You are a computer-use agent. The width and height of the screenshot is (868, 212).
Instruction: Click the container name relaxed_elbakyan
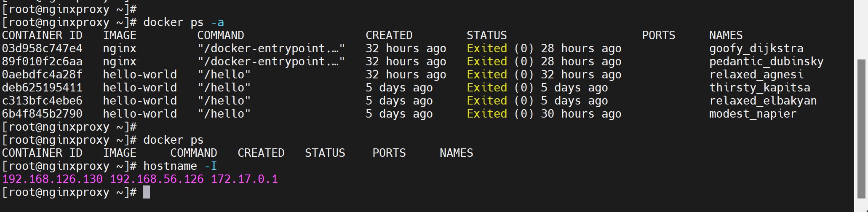tap(763, 101)
